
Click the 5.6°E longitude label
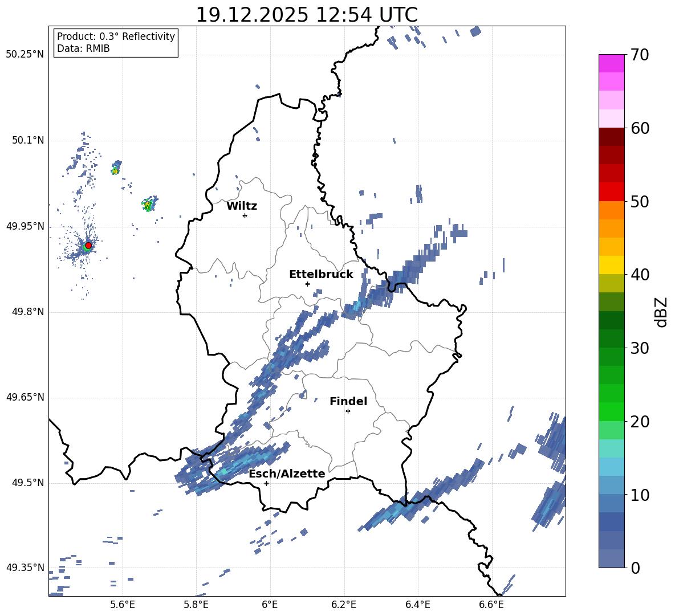pos(123,605)
